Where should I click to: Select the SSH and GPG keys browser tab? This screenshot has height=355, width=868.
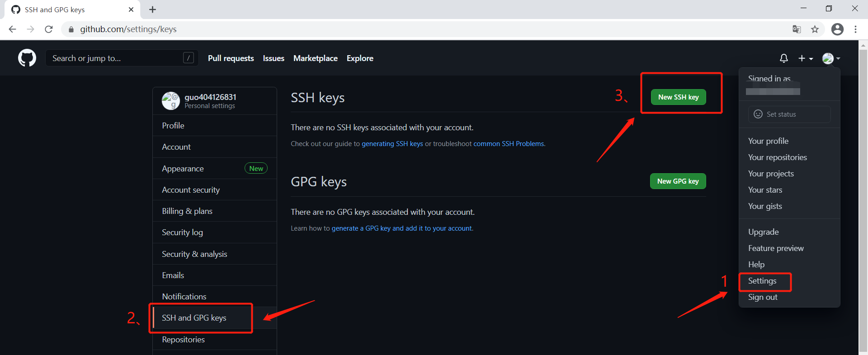(x=72, y=9)
